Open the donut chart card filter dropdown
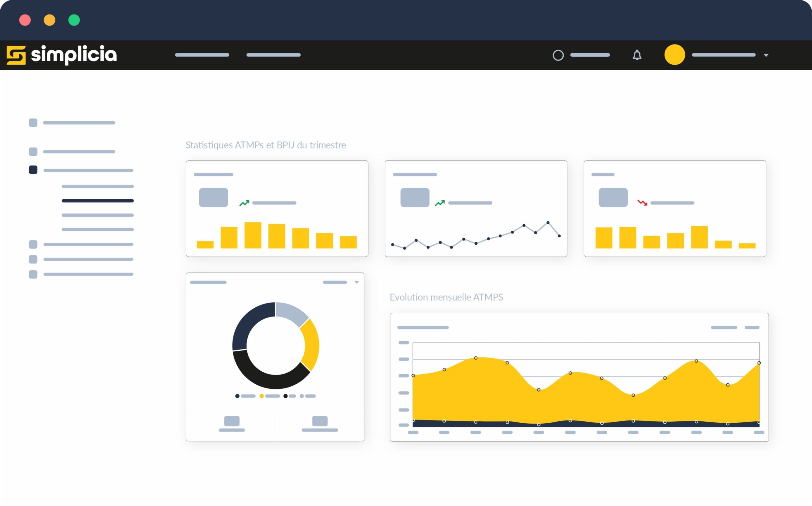 357,282
